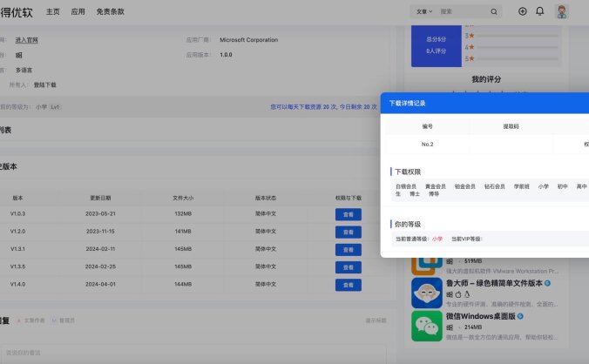Click the 钻石会员 permission label
Screen dimensions: 589x364
pos(495,186)
